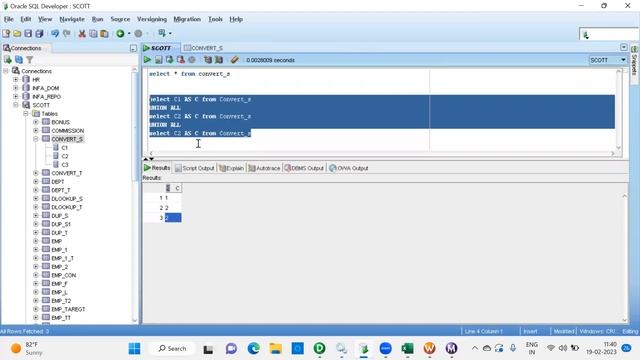640x360 pixels.
Task: Click the Save All icon in main toolbar
Action: pyautogui.click(x=39, y=33)
